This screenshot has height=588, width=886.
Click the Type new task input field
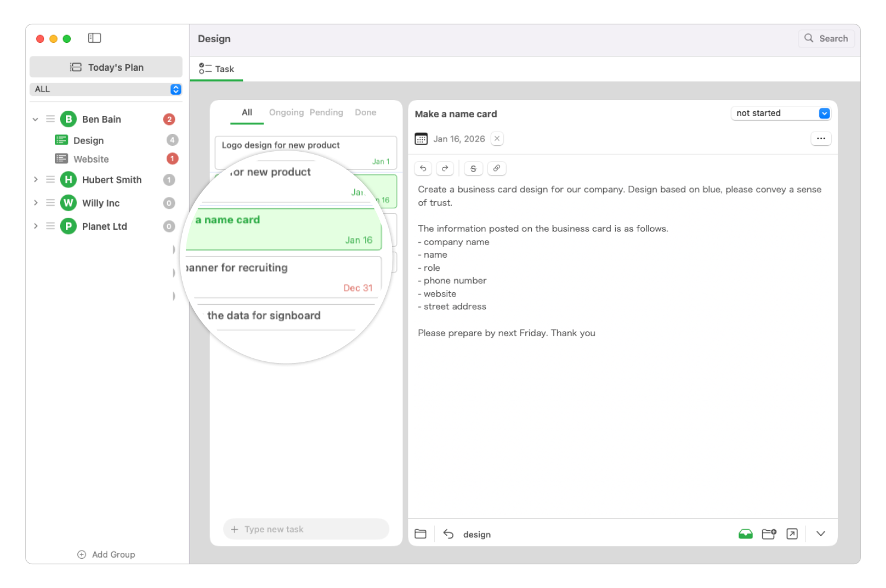[305, 529]
